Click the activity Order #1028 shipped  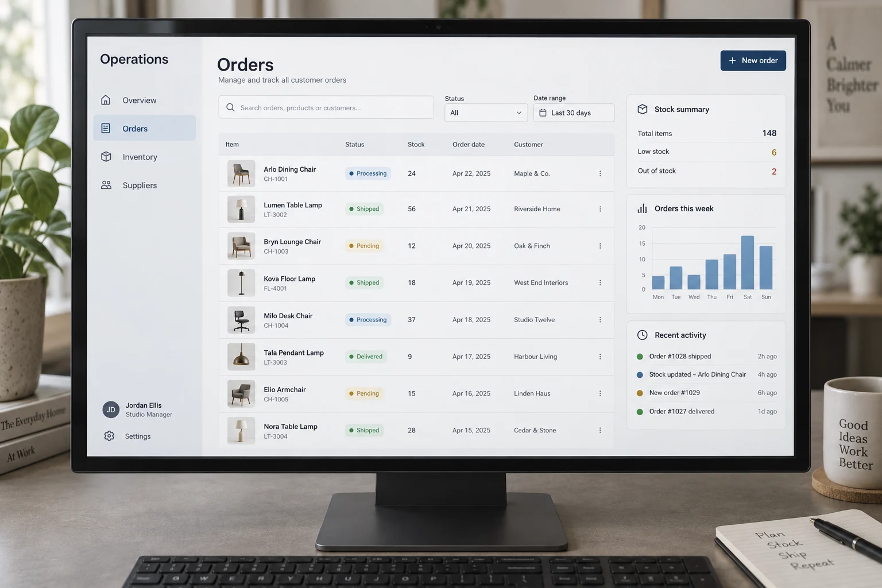pos(680,356)
